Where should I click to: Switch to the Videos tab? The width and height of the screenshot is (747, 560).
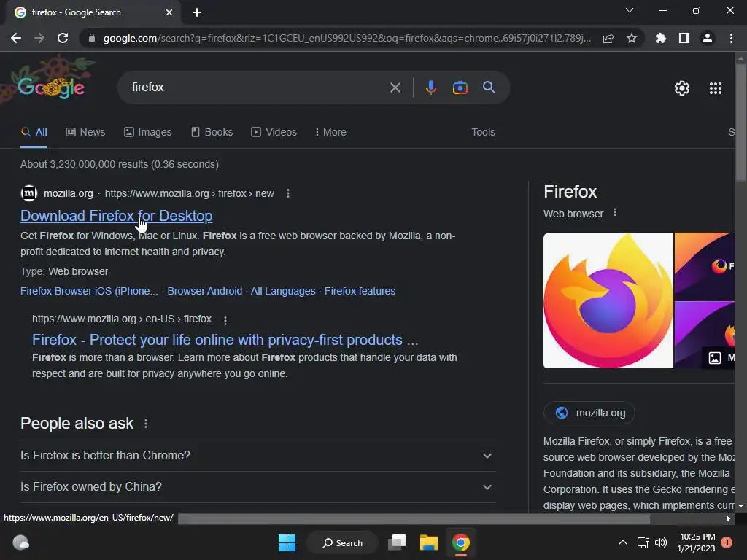[x=274, y=133]
